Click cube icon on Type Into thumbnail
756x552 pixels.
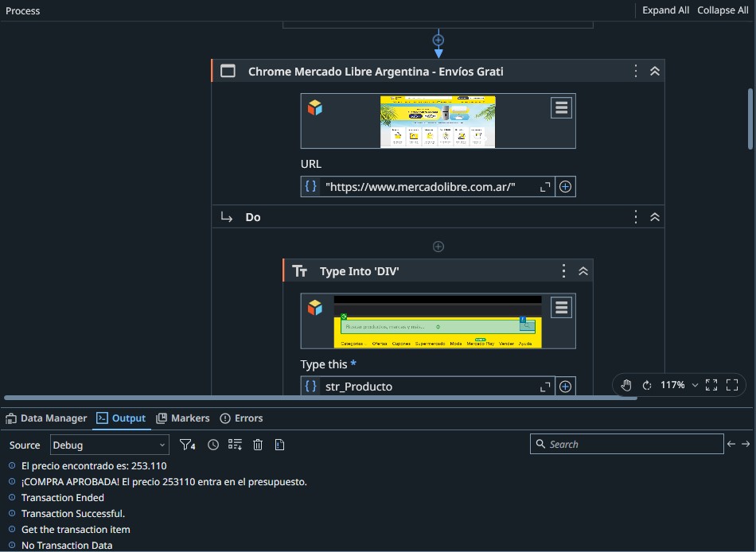315,306
